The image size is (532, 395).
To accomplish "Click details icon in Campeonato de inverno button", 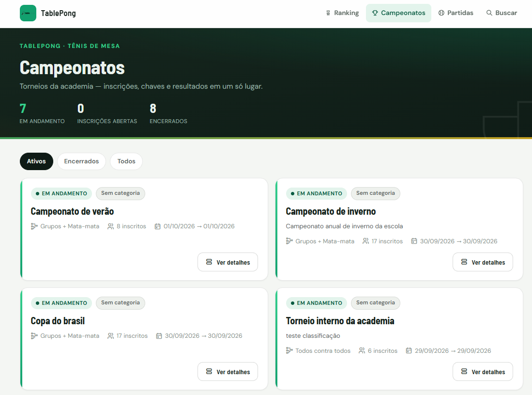I will pos(464,262).
